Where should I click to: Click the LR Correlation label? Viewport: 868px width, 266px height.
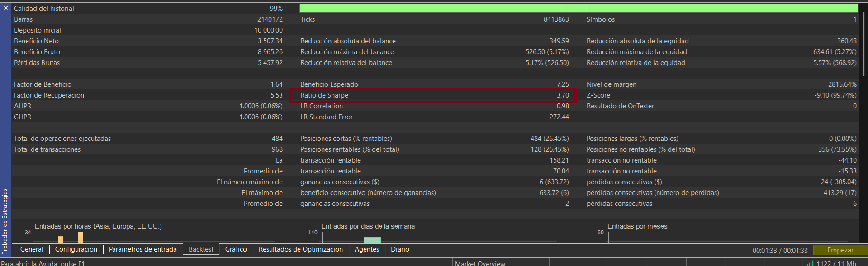(x=322, y=106)
